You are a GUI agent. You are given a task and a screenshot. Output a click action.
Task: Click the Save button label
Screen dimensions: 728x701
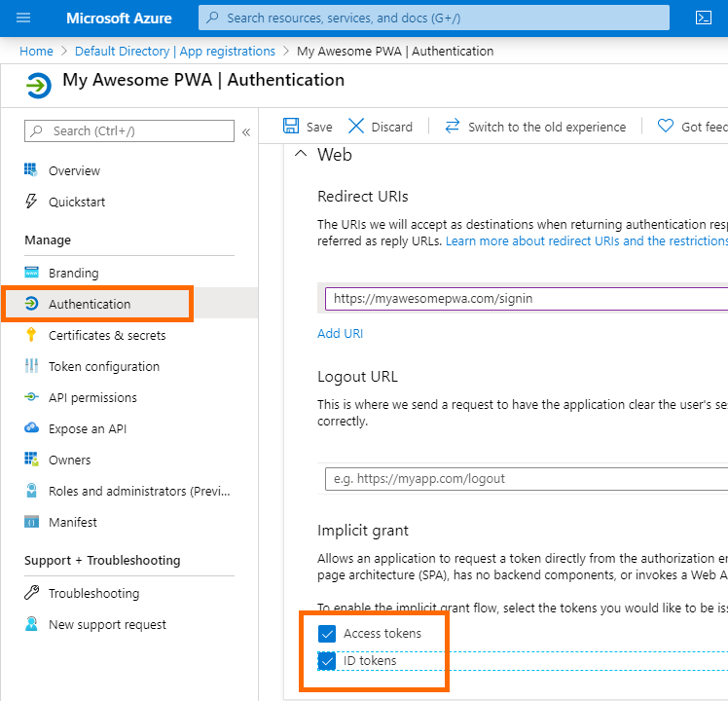point(319,127)
